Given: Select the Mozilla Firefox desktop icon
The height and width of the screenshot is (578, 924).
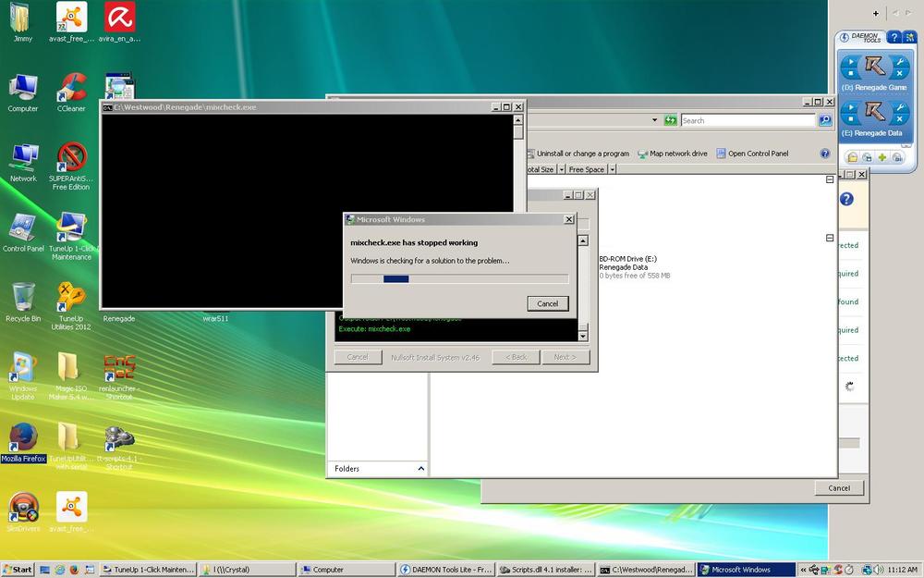Looking at the screenshot, I should coord(23,442).
